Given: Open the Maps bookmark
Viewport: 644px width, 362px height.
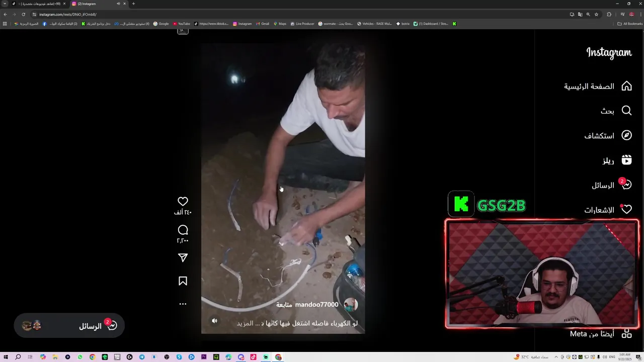Looking at the screenshot, I should click(x=280, y=24).
